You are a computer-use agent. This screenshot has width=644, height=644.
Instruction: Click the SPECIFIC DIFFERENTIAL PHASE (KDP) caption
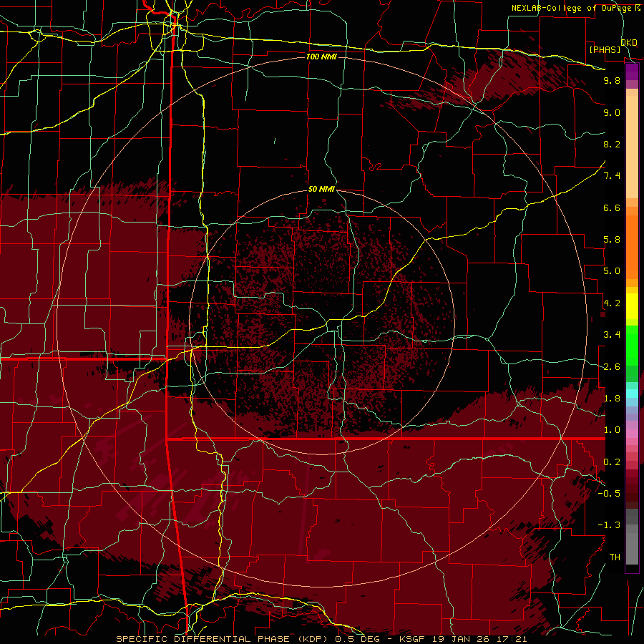[x=224, y=639]
